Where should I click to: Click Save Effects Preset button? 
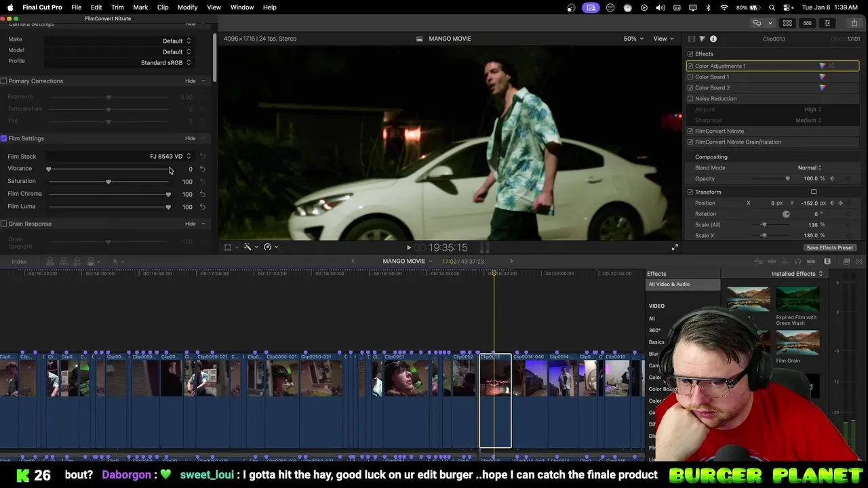click(x=829, y=247)
